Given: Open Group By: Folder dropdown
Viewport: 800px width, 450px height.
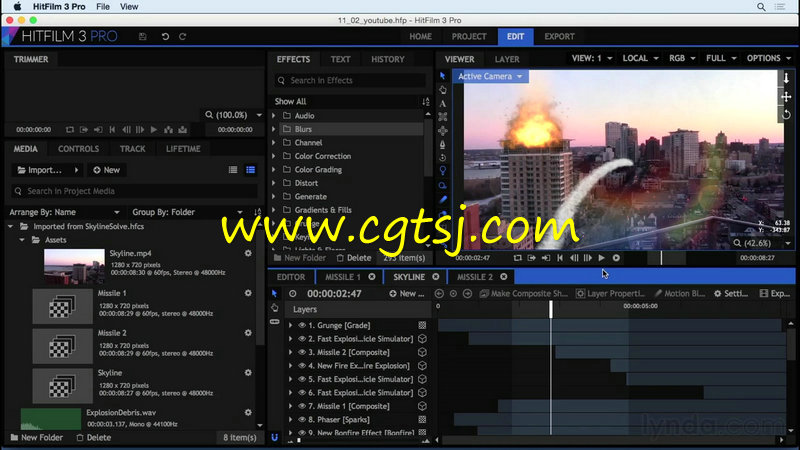Looking at the screenshot, I should 187,212.
